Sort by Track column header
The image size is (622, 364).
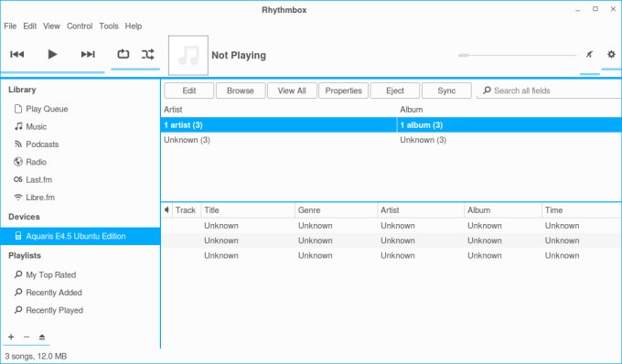click(x=186, y=209)
